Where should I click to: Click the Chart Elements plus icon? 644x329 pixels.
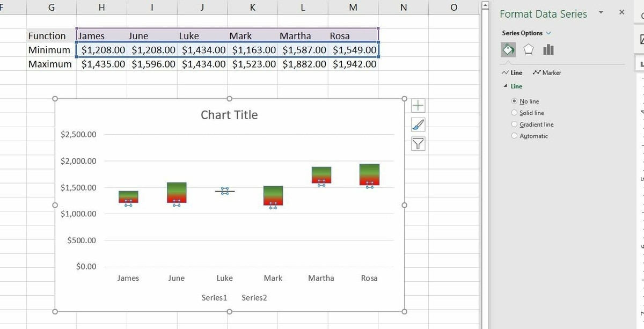point(418,105)
